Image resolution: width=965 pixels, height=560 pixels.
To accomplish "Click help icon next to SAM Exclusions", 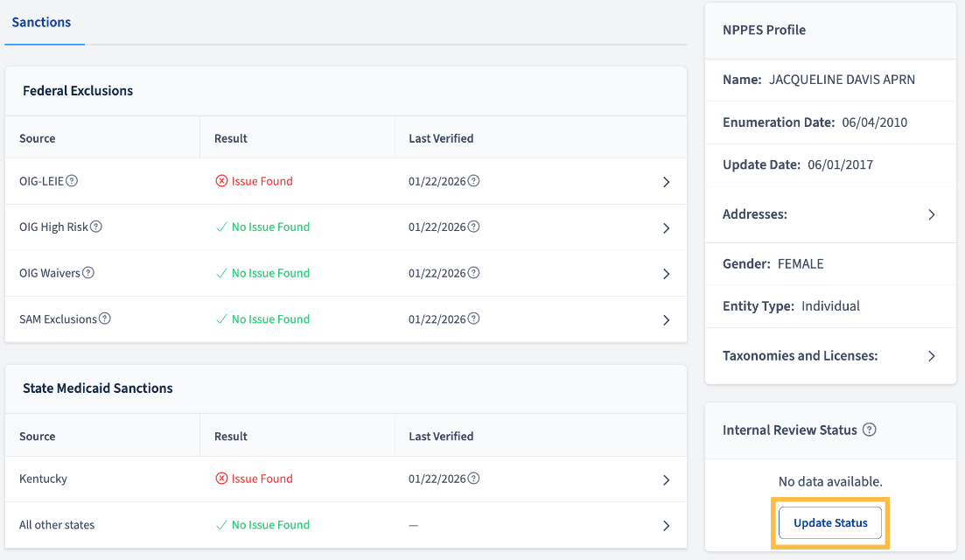I will pos(105,318).
